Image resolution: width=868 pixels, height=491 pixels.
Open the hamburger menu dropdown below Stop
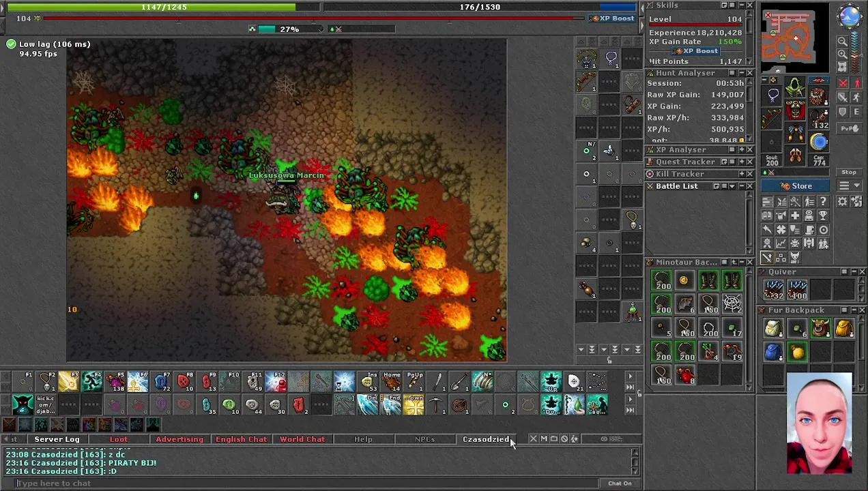click(x=848, y=186)
